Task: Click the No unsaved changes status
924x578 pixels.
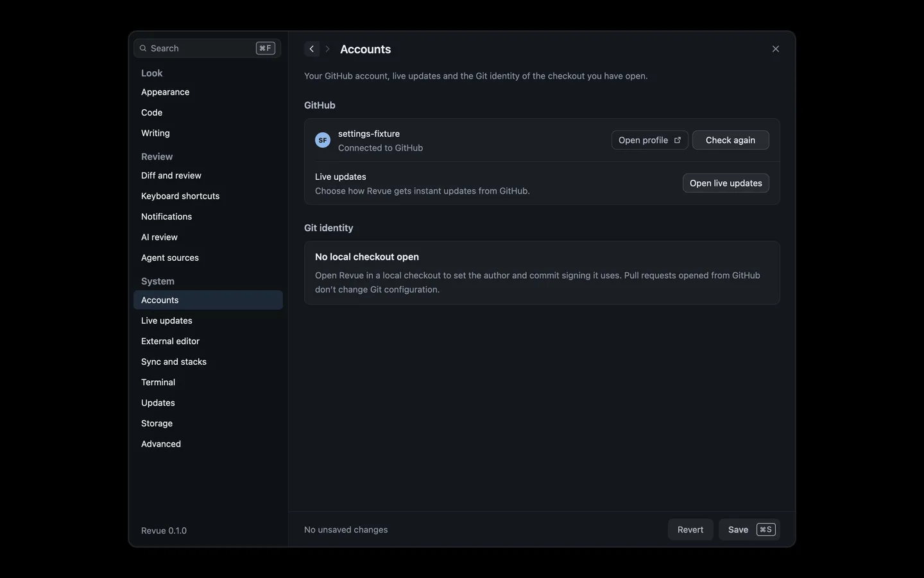Action: 346,530
